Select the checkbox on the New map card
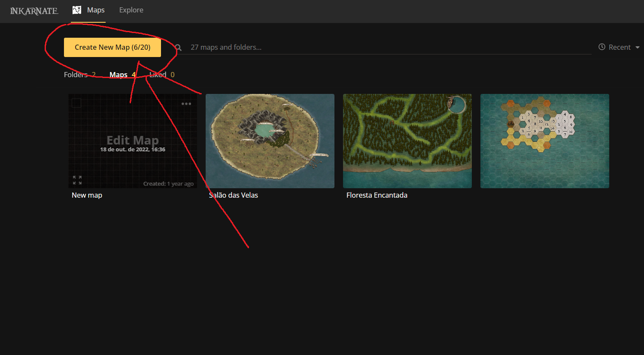 pyautogui.click(x=76, y=103)
